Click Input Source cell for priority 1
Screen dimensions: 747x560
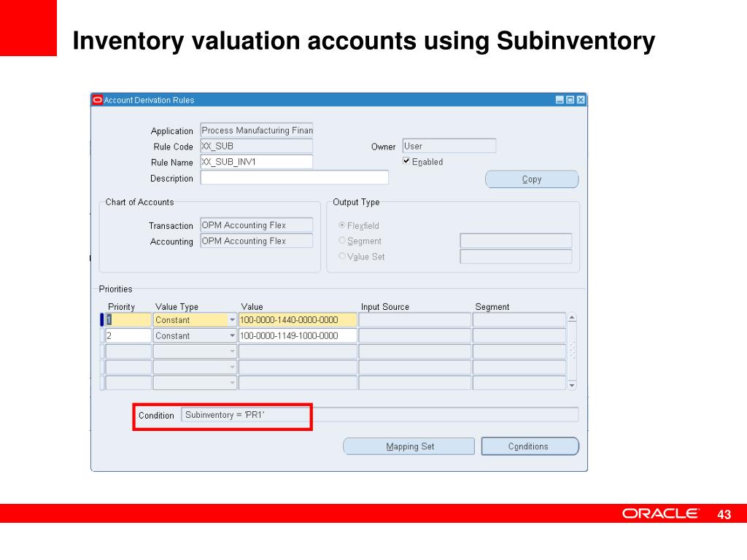[414, 320]
